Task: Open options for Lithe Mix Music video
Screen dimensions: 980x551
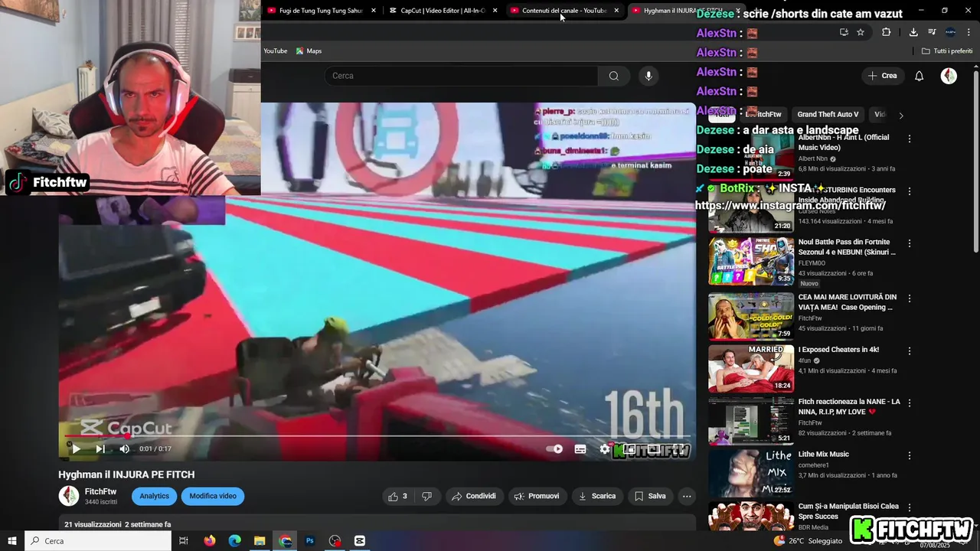Action: [x=910, y=455]
